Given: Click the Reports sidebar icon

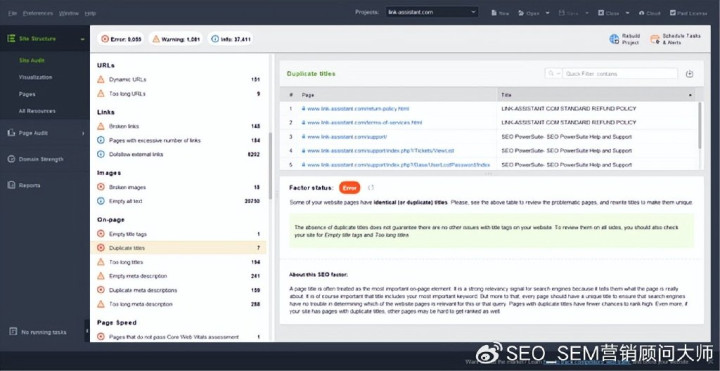Looking at the screenshot, I should (x=11, y=186).
